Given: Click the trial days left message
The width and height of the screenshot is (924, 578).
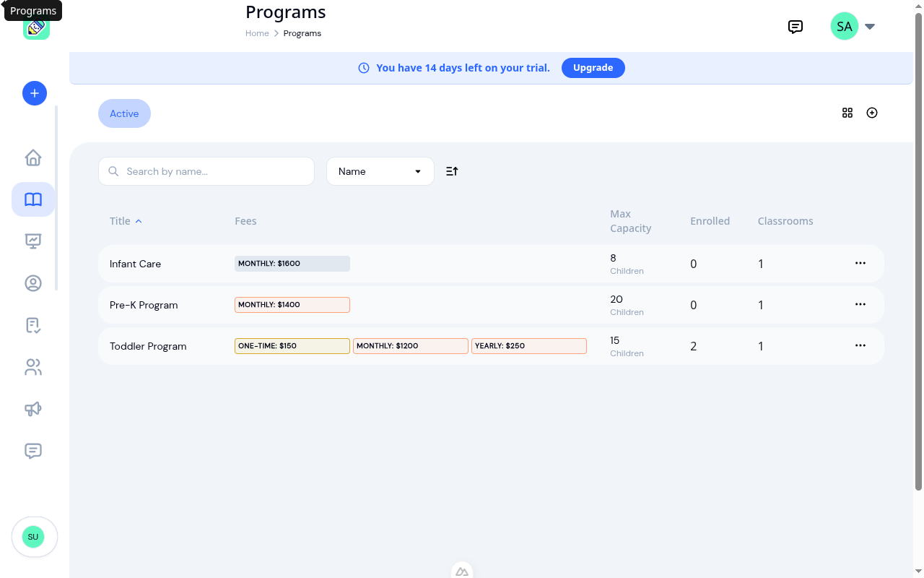Looking at the screenshot, I should 463,68.
